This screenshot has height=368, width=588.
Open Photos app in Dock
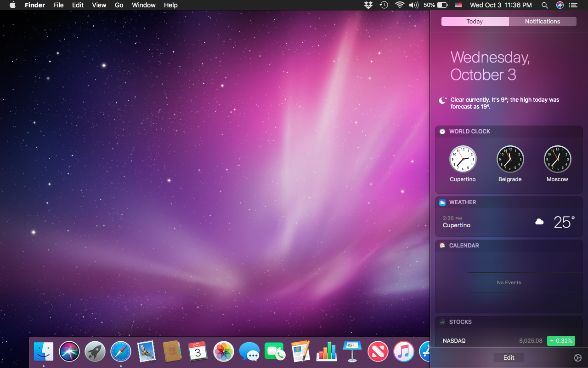point(224,352)
